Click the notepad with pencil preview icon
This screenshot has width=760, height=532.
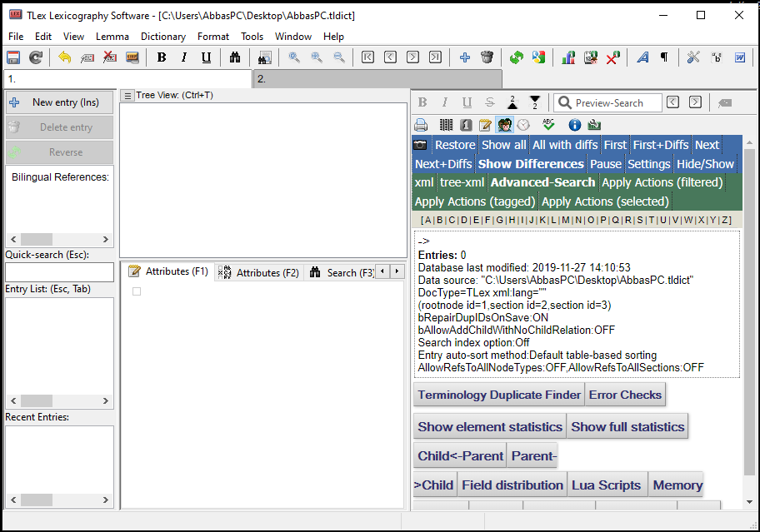[485, 126]
